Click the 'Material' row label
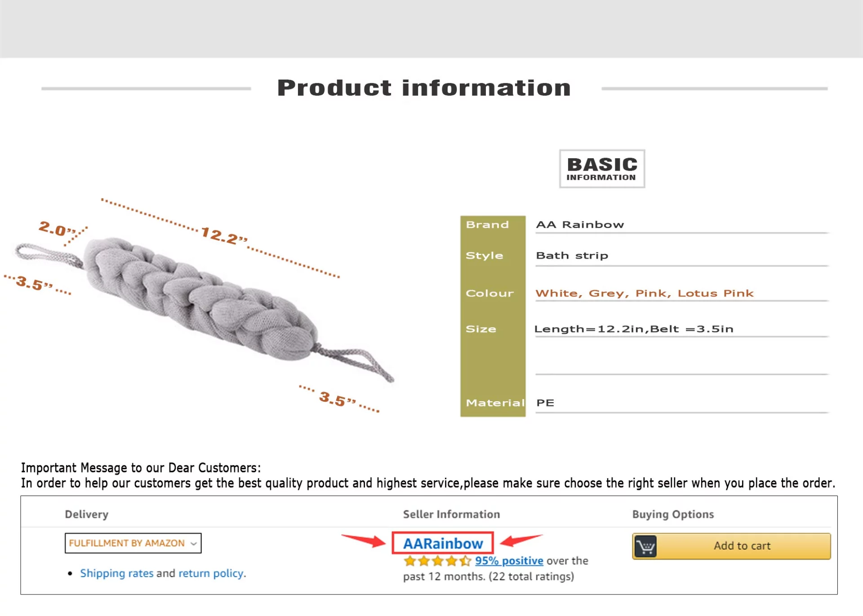This screenshot has height=616, width=863. [x=495, y=403]
